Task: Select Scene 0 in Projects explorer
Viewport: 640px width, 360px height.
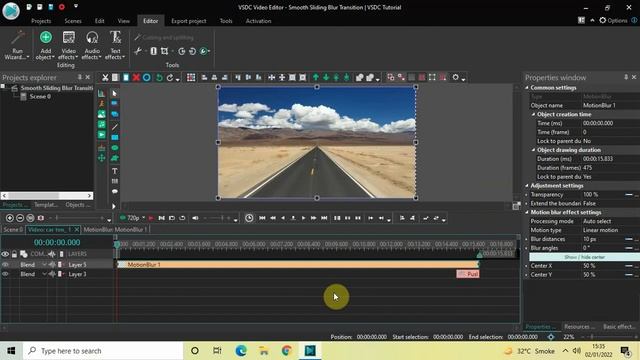Action: [40, 97]
